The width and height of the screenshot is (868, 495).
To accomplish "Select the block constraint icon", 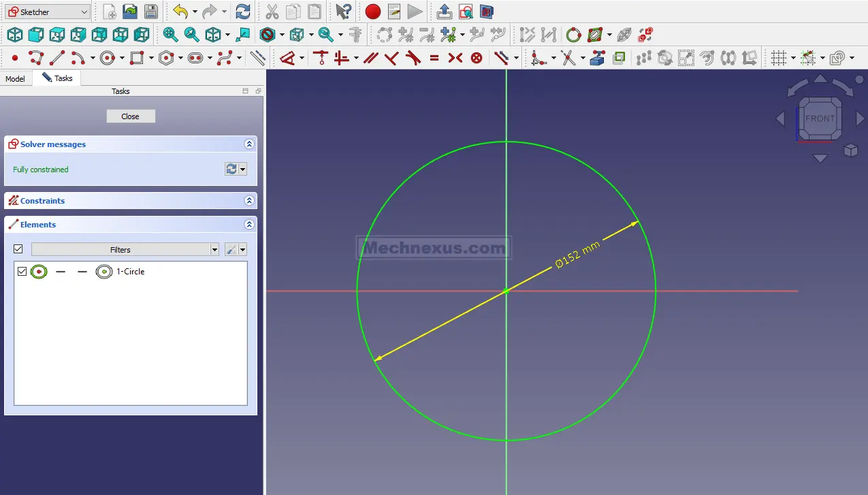I will [x=477, y=59].
